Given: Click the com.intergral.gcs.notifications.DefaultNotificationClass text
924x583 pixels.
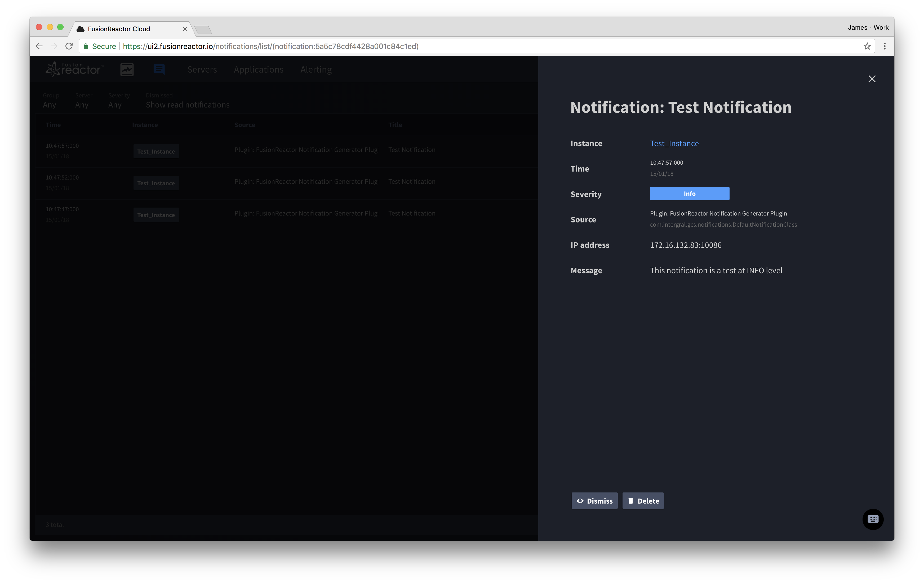Looking at the screenshot, I should (723, 225).
